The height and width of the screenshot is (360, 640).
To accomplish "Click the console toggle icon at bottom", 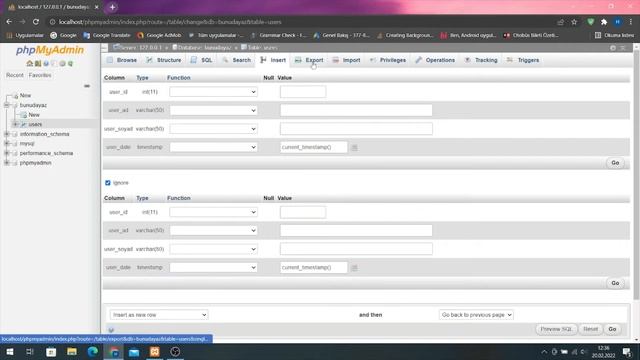I will [x=111, y=330].
